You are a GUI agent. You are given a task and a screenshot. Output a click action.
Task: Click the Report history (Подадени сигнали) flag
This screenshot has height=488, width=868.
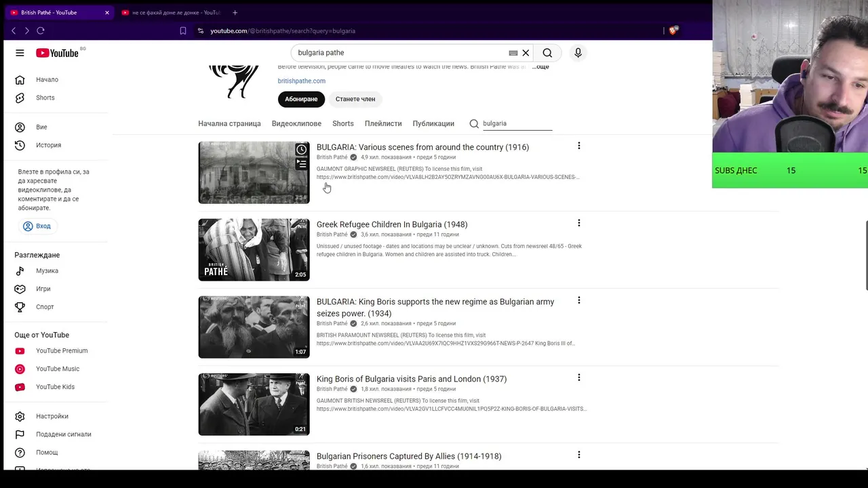20,434
